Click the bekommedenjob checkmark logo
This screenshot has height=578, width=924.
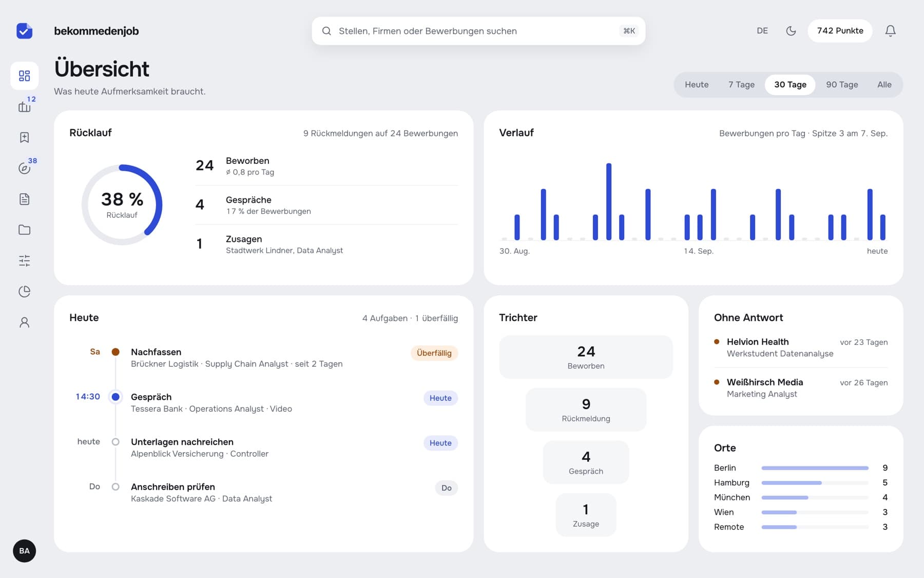(x=24, y=31)
